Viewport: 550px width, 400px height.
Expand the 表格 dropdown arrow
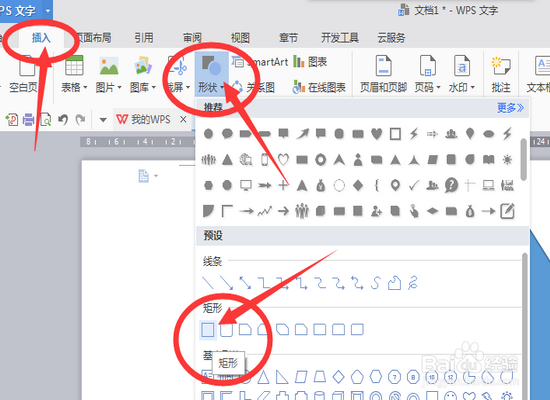click(85, 87)
